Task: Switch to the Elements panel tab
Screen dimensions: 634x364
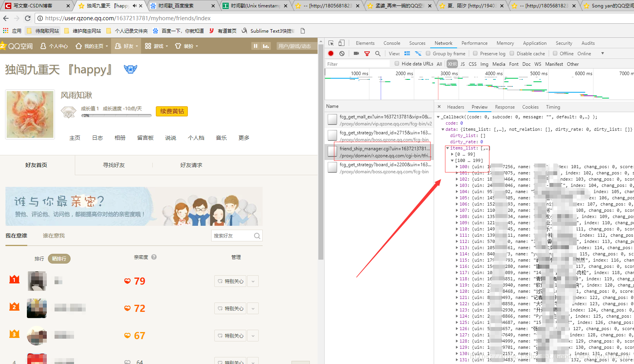Action: coord(365,43)
